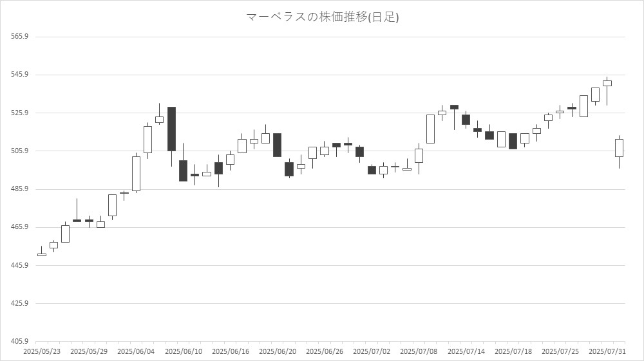Click the chart title マーベラスの株価推移(日足)
Viewport: 644px width, 361px height.
pos(323,17)
